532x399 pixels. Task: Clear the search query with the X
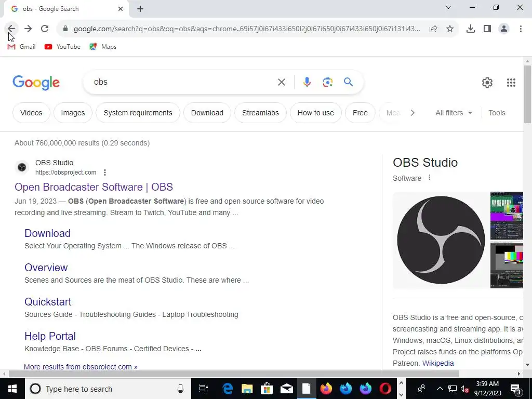[281, 82]
